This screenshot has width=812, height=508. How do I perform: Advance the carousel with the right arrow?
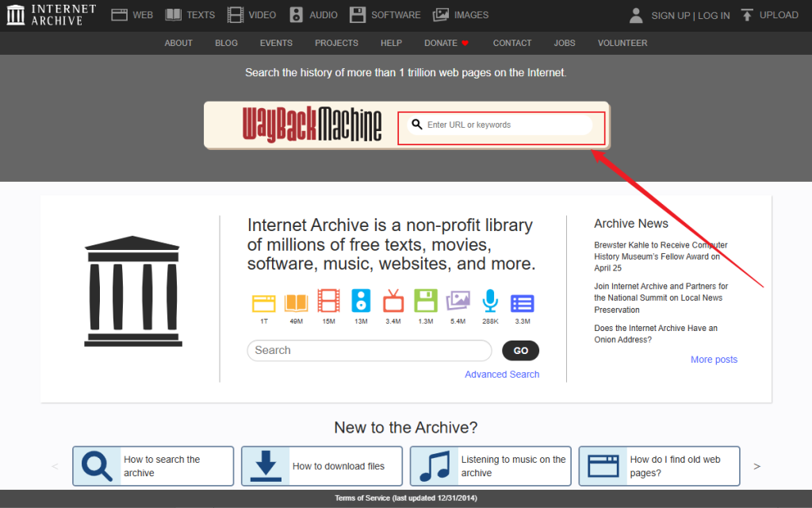click(758, 467)
